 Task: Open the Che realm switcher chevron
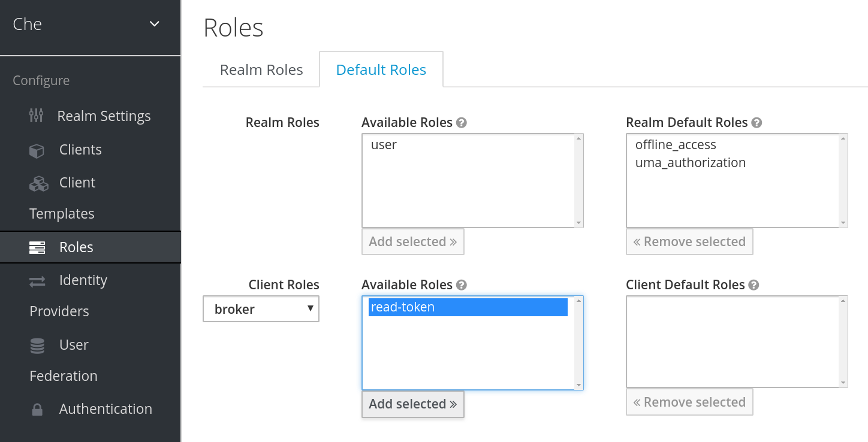tap(154, 24)
